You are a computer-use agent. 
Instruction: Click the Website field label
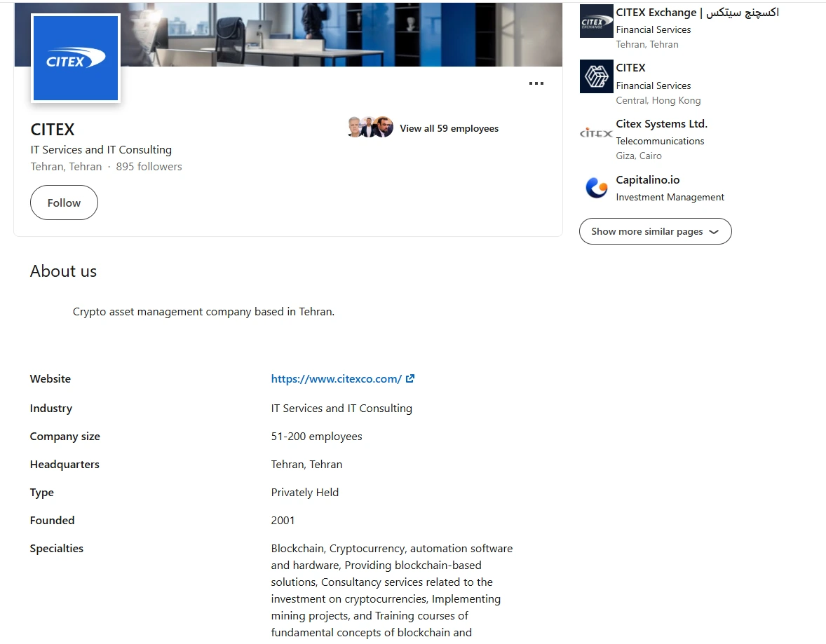[x=50, y=378]
